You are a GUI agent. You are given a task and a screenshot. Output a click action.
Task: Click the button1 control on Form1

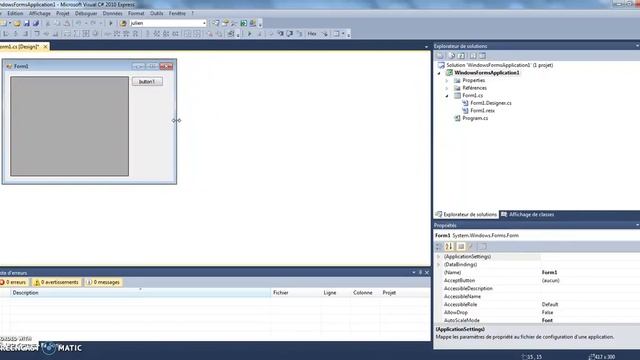point(147,82)
